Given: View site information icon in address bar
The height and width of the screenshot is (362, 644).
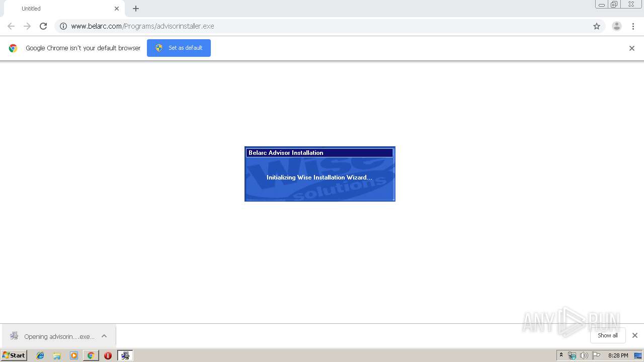Looking at the screenshot, I should (63, 26).
